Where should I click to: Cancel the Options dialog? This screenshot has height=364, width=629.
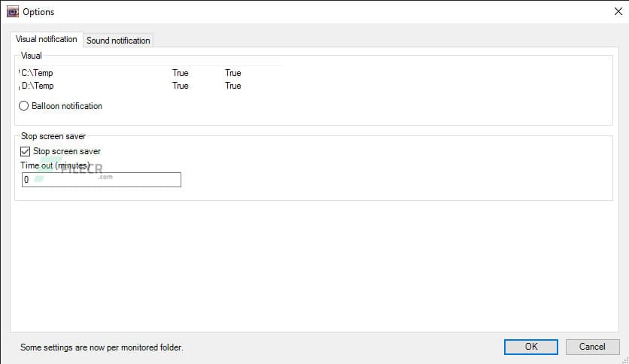[x=592, y=347]
